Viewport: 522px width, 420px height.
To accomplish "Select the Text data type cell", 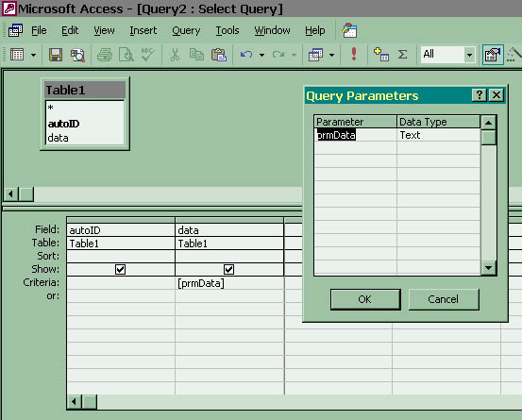I will pyautogui.click(x=438, y=135).
